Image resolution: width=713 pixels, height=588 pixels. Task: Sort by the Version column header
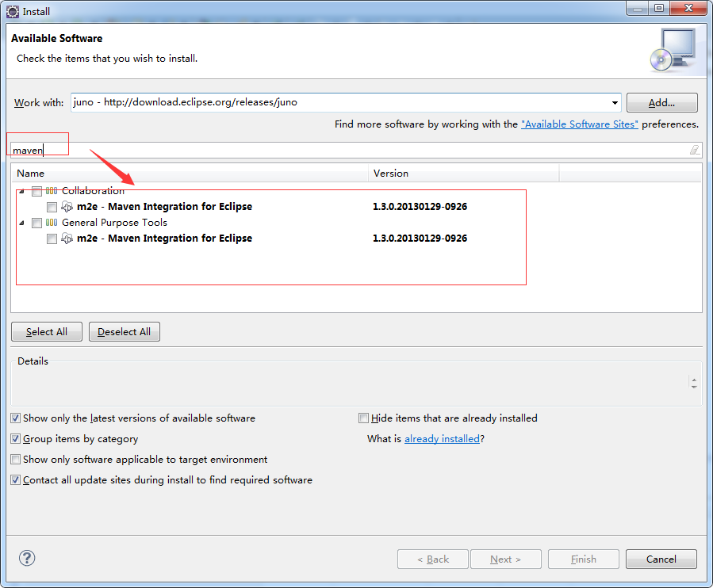pos(464,173)
